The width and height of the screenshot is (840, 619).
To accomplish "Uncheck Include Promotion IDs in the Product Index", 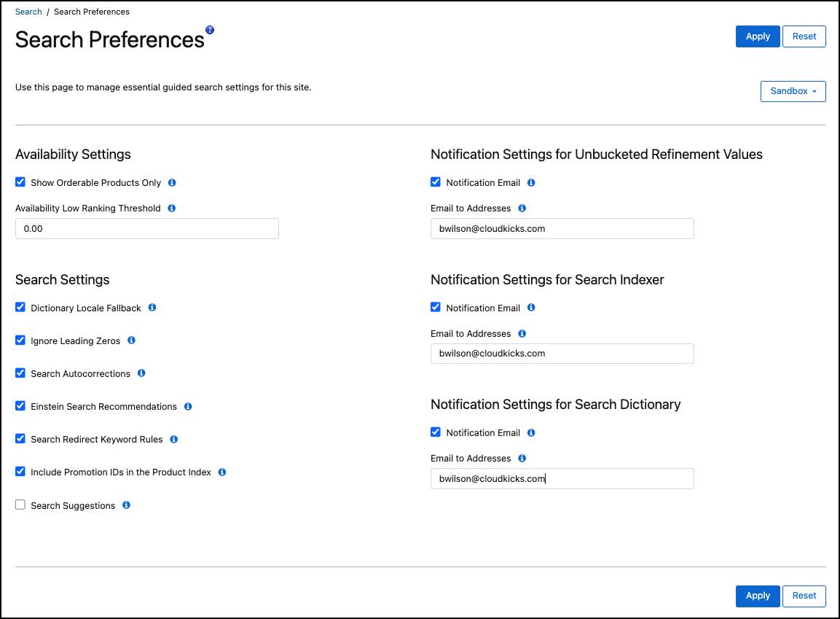I will (20, 472).
